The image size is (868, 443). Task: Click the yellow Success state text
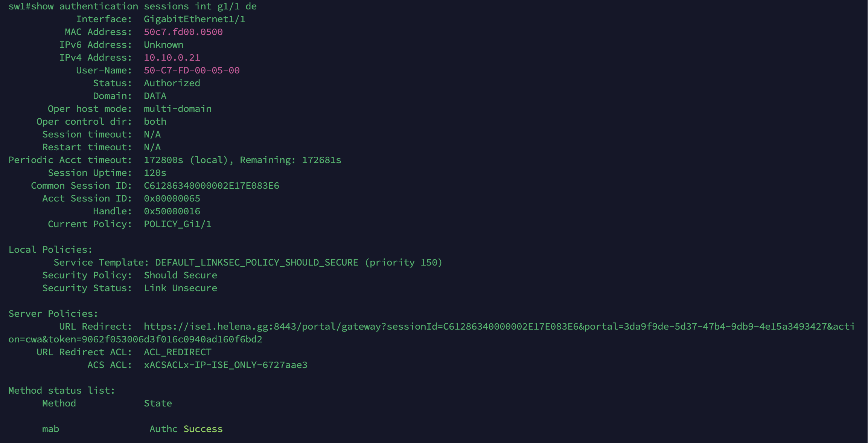(x=203, y=429)
